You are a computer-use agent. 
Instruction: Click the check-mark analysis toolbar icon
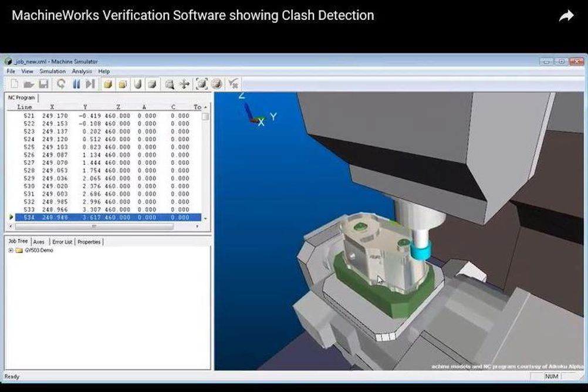click(x=233, y=84)
